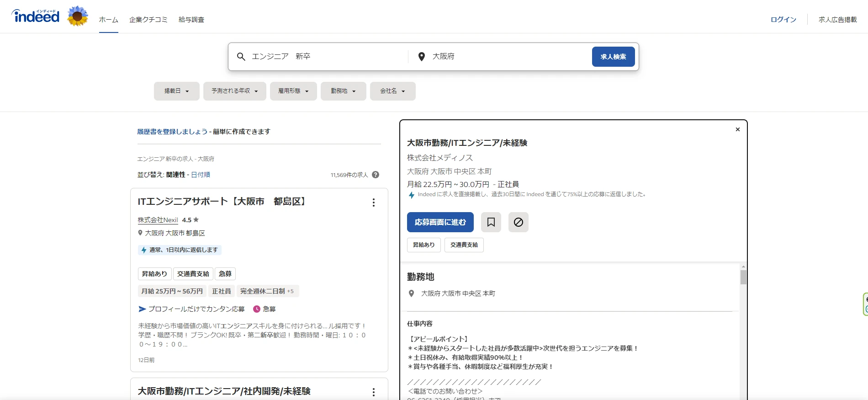Save the job with the bookmark icon
The image size is (868, 400).
(491, 222)
